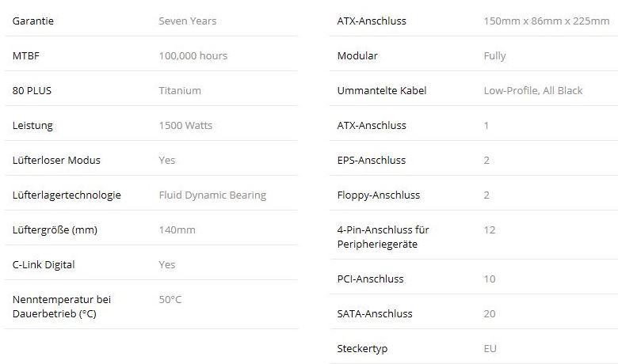The height and width of the screenshot is (364, 618).
Task: Click the Lüfterloser Modus label
Action: click(x=56, y=161)
